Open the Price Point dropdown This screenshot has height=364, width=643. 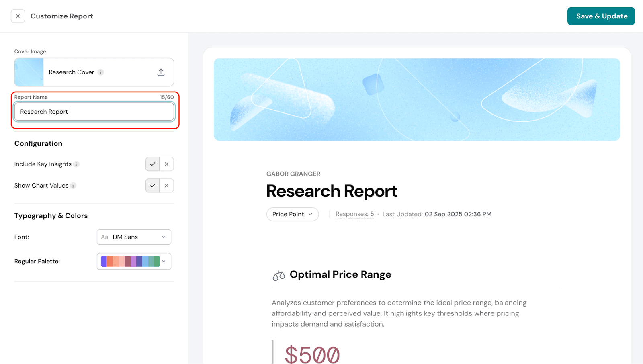pos(292,214)
